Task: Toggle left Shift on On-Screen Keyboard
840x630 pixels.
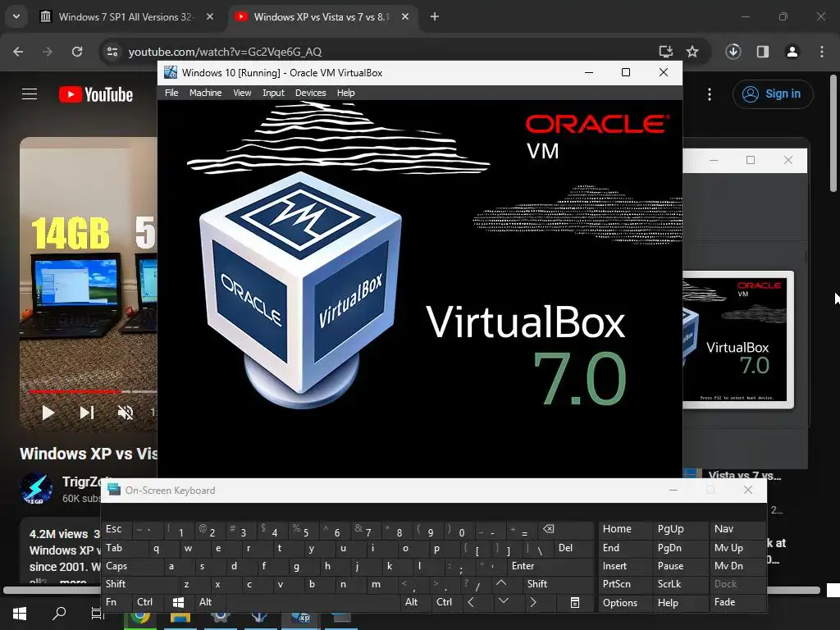Action: [140, 584]
